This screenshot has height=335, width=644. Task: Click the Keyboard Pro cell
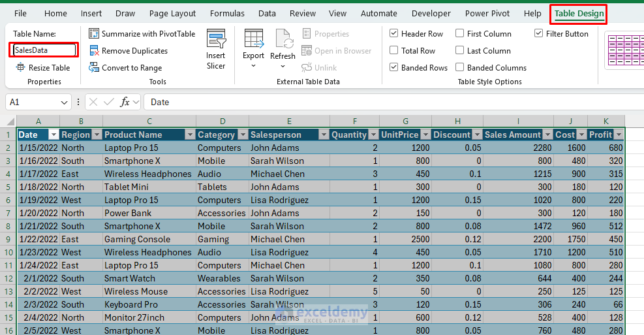tap(149, 304)
